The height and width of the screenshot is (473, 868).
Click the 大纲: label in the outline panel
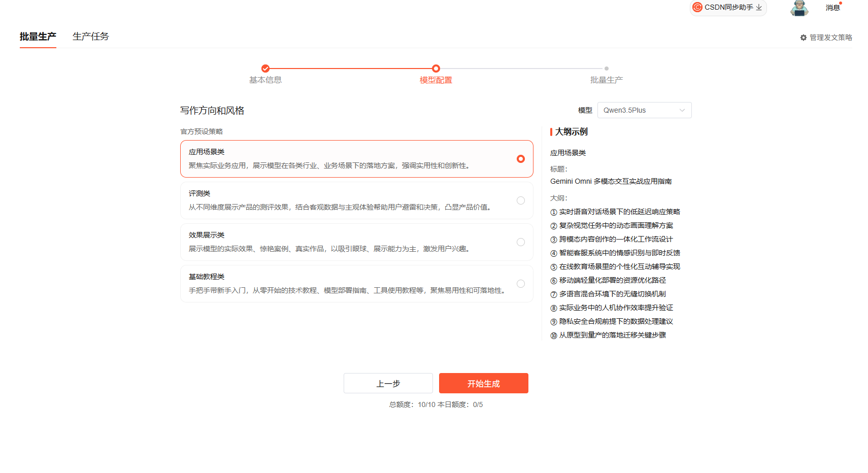tap(559, 198)
